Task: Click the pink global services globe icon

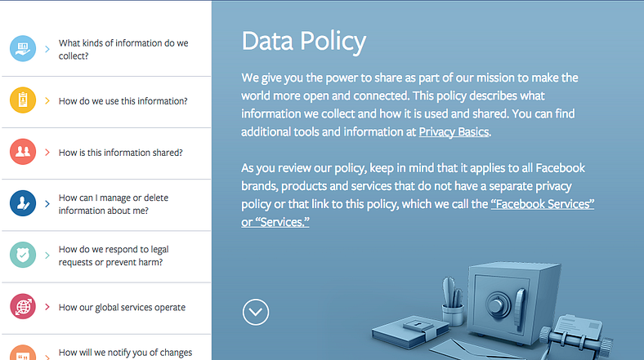Action: (23, 307)
